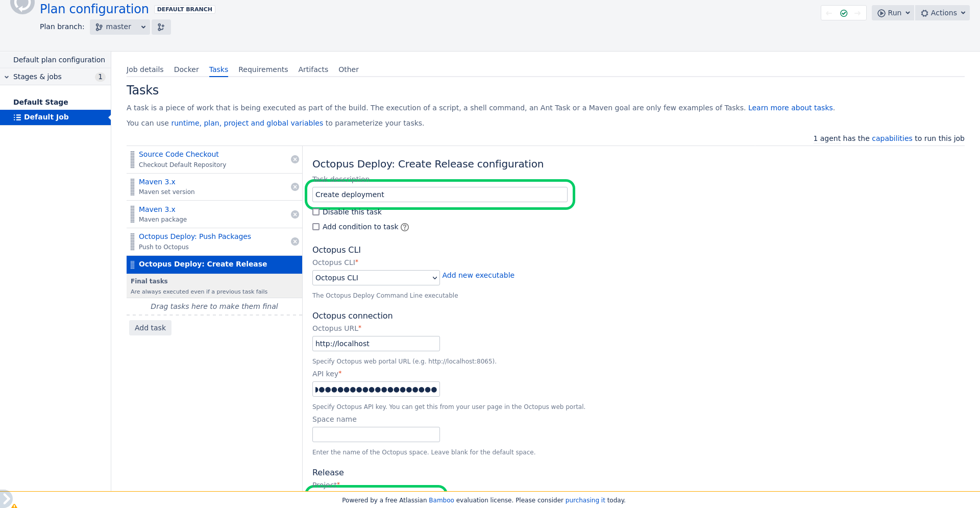
Task: Check Add condition to task
Action: pyautogui.click(x=316, y=227)
